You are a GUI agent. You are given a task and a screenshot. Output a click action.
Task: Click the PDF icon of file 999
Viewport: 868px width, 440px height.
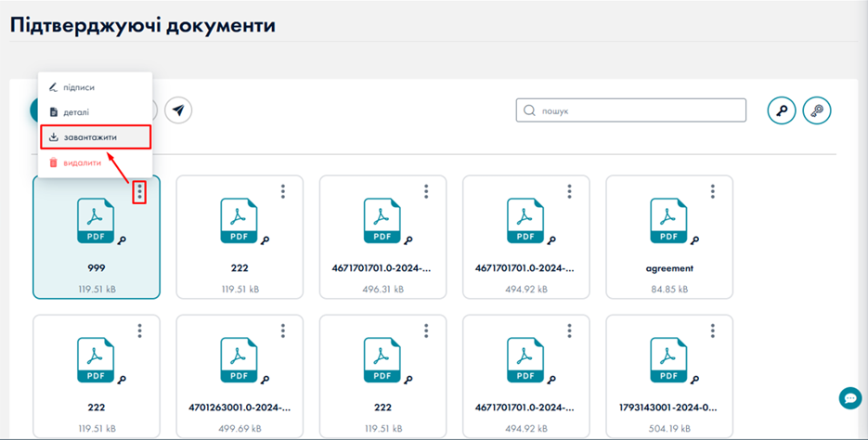coord(95,221)
